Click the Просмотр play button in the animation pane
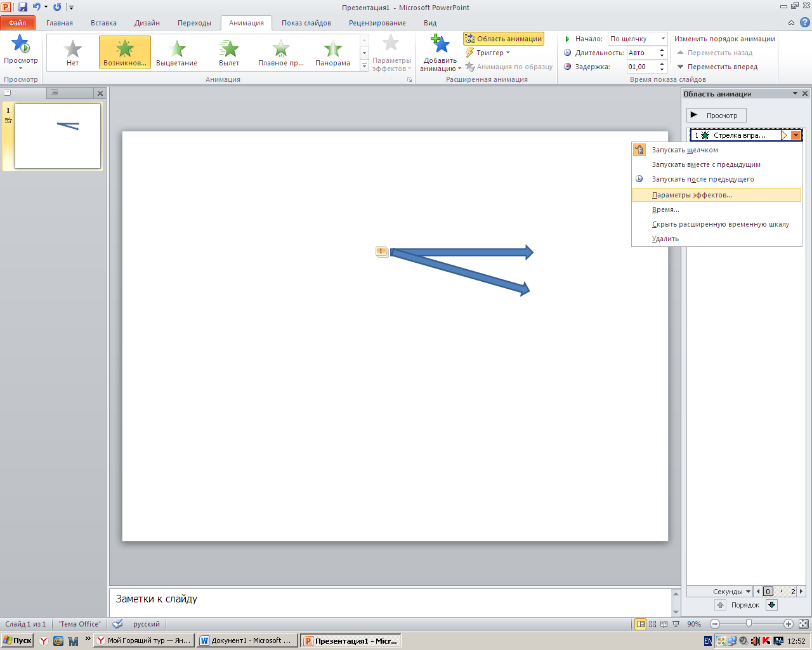 [716, 116]
